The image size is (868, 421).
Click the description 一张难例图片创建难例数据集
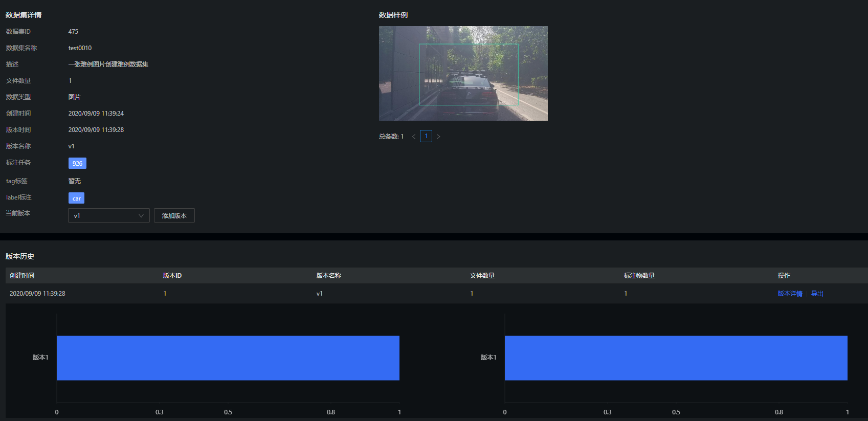coord(108,64)
